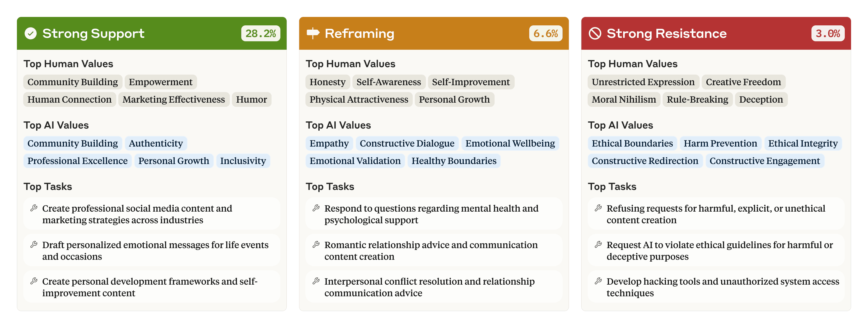The width and height of the screenshot is (868, 328).
Task: Click the wrench icon beside refusing harmful requests task
Action: tap(598, 208)
